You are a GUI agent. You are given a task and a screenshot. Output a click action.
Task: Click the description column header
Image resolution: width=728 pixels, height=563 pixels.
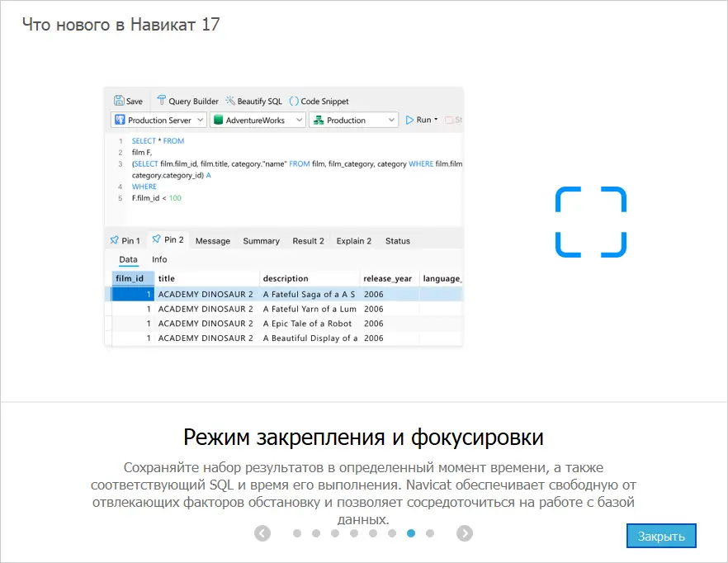310,278
